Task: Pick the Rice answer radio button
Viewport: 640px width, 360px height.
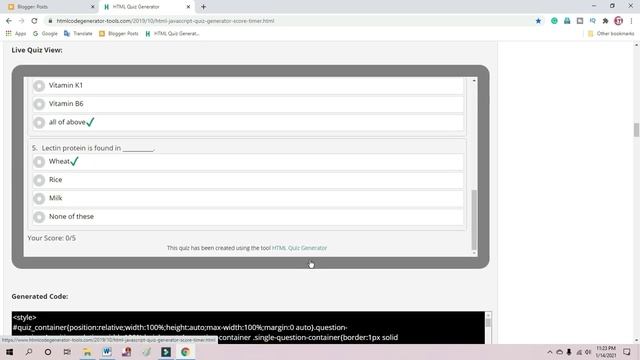Action: click(x=39, y=180)
